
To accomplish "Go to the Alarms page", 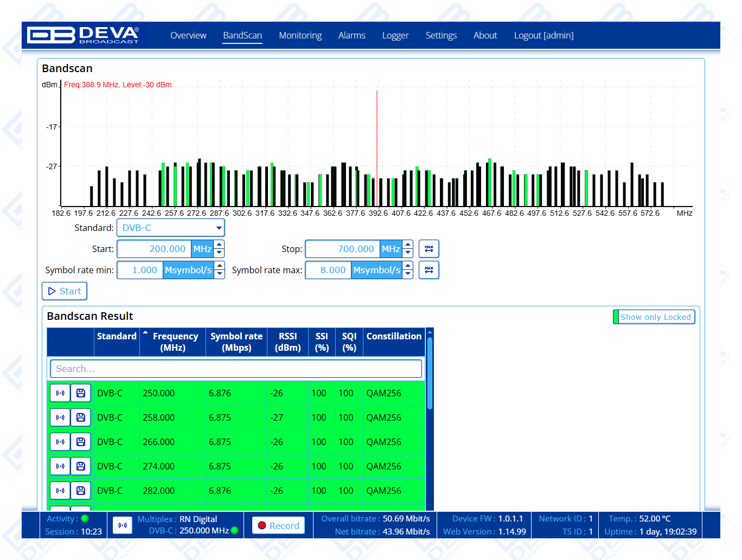I will [x=351, y=35].
